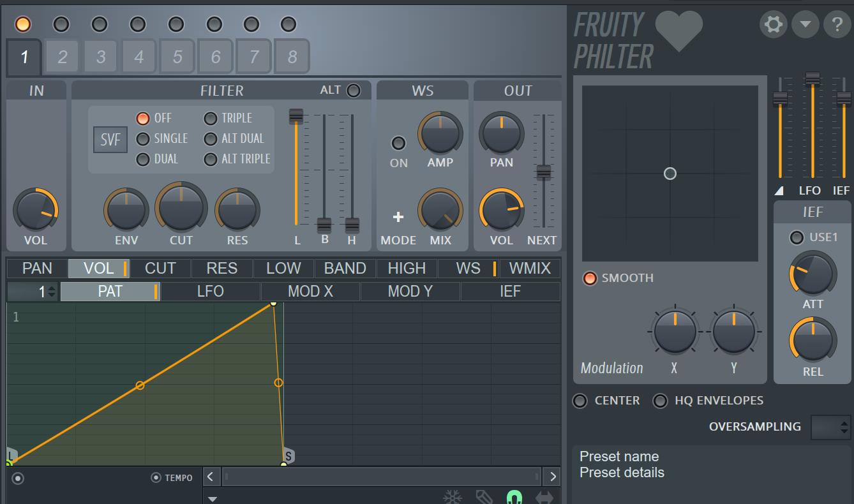Switch to the MOD X tab

point(311,292)
